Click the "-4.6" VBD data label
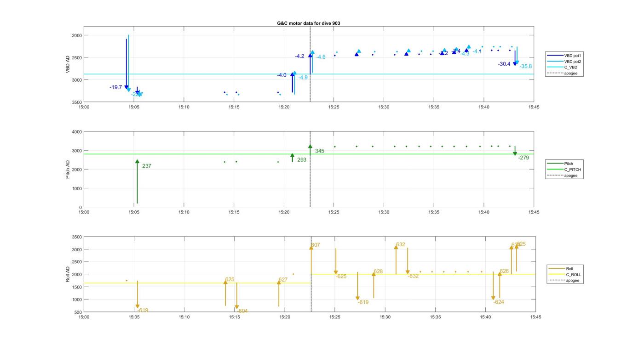The image size is (644, 351). click(x=321, y=57)
